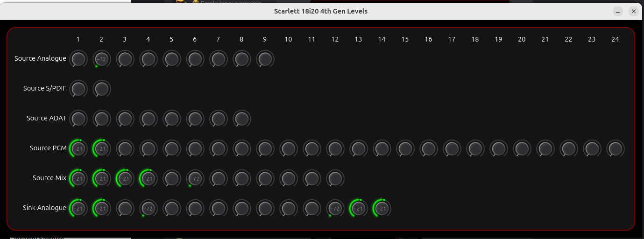The height and width of the screenshot is (239, 644).
Task: Click Source S/PDIF level dial 1
Action: [x=78, y=89]
